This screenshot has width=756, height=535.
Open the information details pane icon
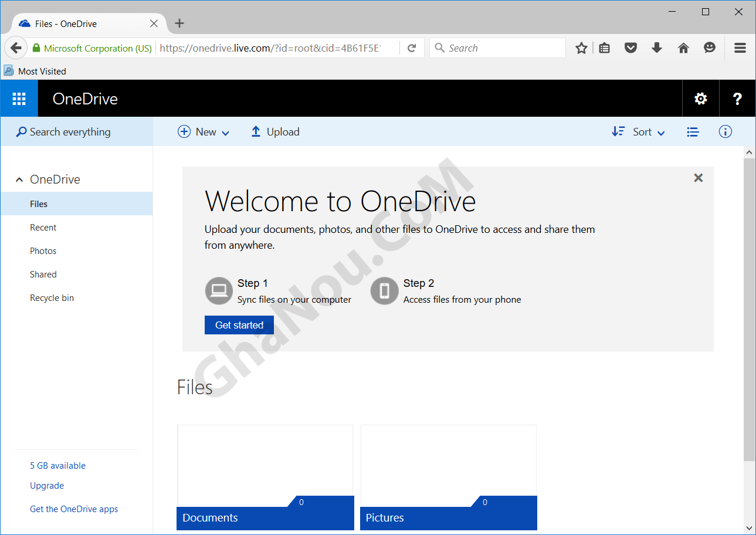[726, 131]
